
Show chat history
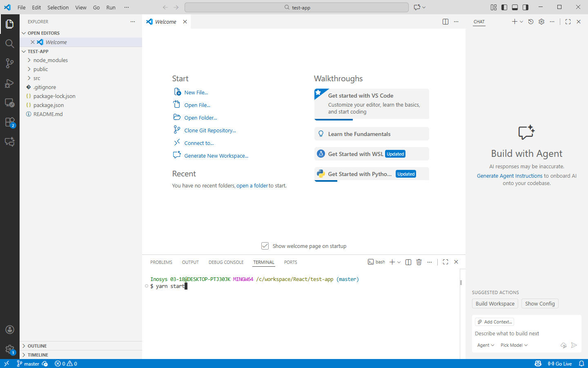[x=531, y=22]
